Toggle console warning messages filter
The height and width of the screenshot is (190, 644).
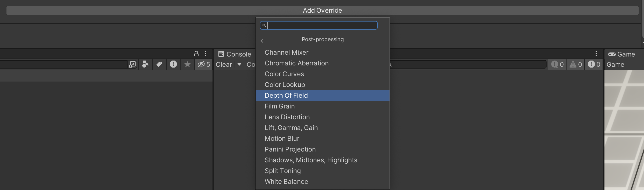pyautogui.click(x=576, y=64)
